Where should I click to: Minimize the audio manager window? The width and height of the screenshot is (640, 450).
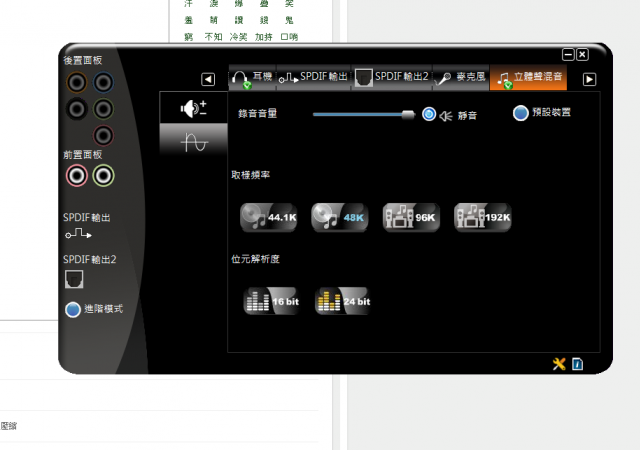click(568, 54)
